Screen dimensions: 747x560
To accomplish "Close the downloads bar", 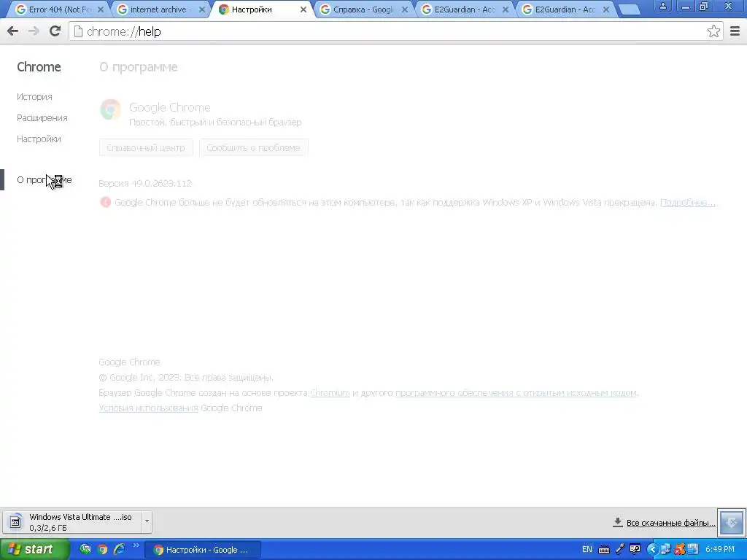I will pyautogui.click(x=732, y=522).
